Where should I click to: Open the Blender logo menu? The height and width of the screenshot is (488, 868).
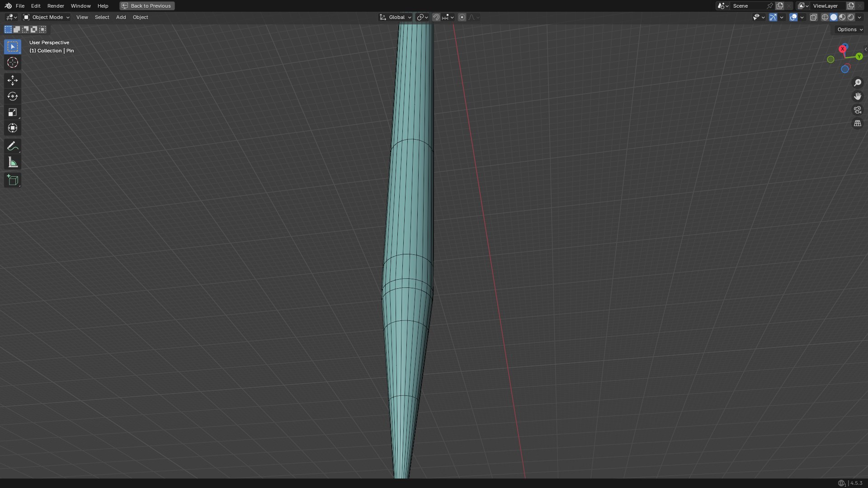(x=8, y=6)
